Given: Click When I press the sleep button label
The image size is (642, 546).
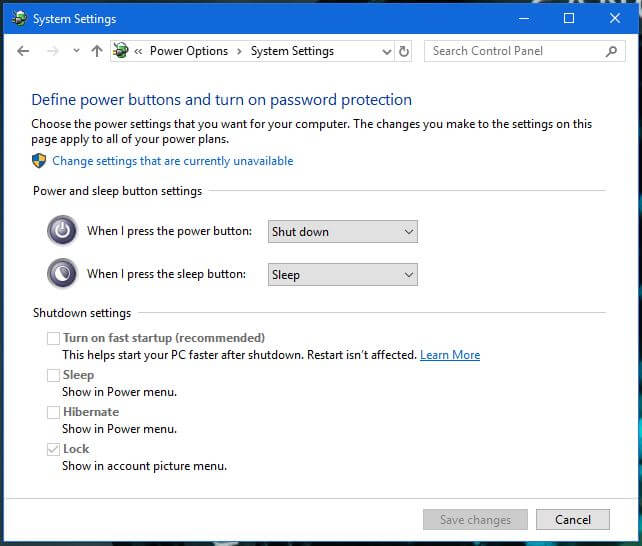Looking at the screenshot, I should point(167,274).
